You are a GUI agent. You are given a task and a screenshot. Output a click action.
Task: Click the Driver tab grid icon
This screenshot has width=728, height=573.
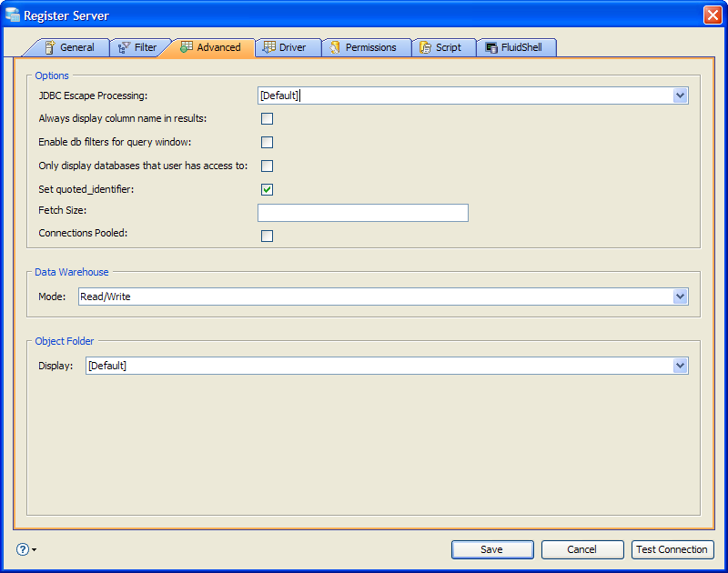(x=268, y=47)
